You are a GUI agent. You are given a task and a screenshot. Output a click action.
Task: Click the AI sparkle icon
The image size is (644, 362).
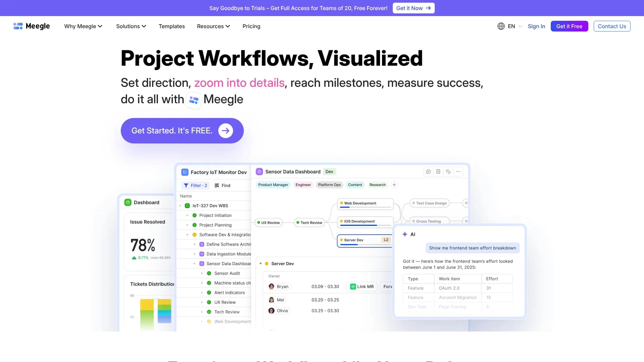405,234
